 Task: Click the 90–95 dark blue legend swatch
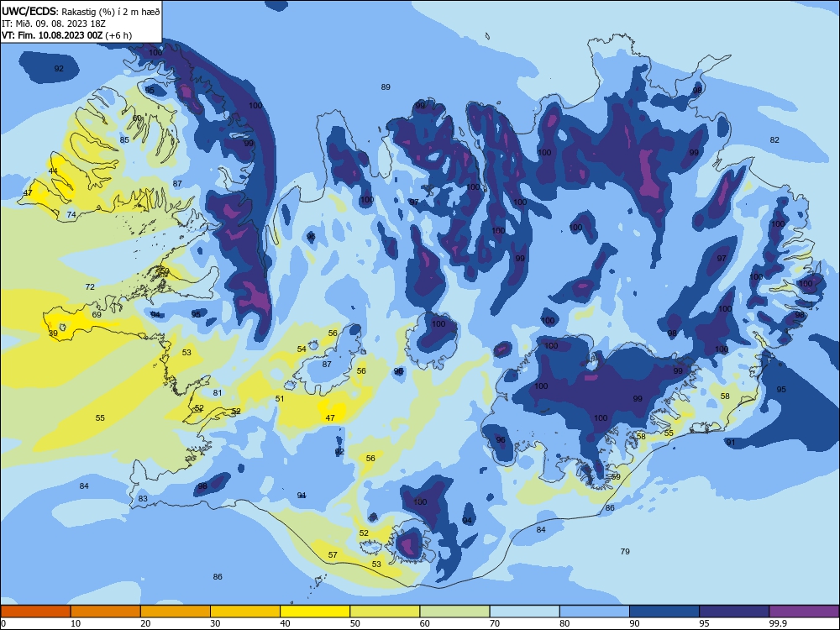pos(664,612)
